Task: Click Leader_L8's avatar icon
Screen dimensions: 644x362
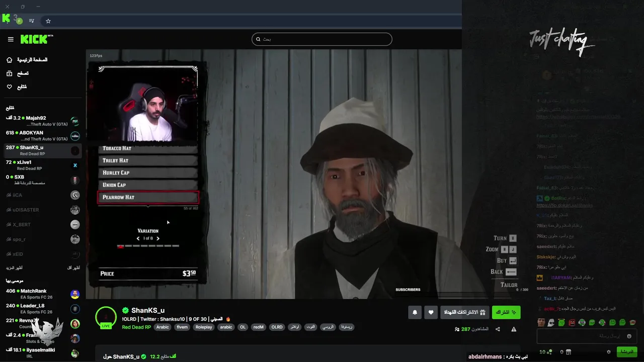Action: [75, 309]
